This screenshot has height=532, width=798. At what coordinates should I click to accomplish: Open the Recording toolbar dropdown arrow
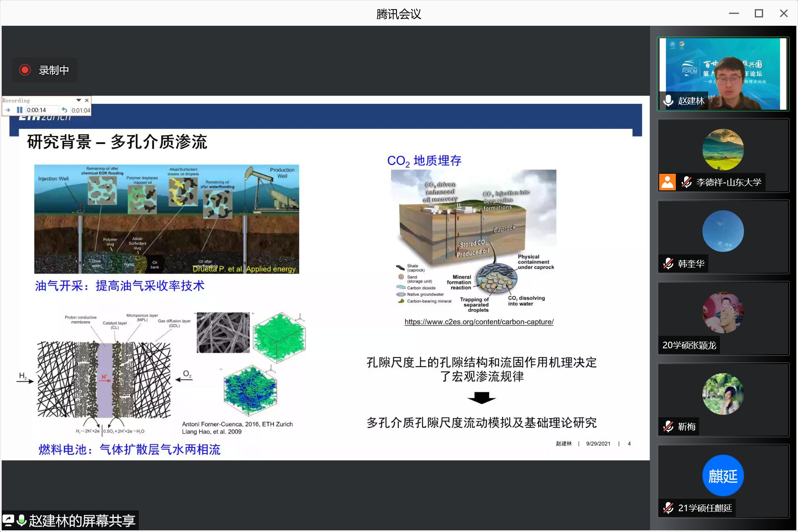click(79, 100)
